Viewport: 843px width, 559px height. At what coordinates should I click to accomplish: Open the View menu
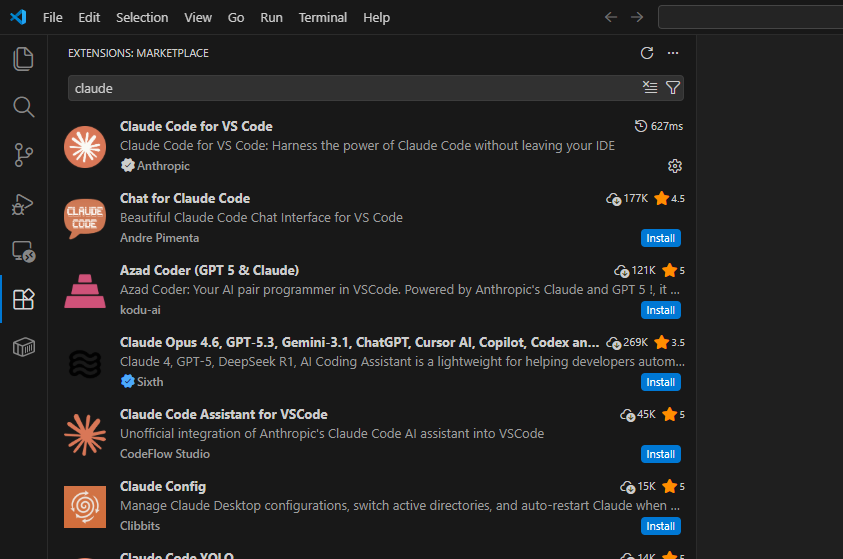pos(198,18)
